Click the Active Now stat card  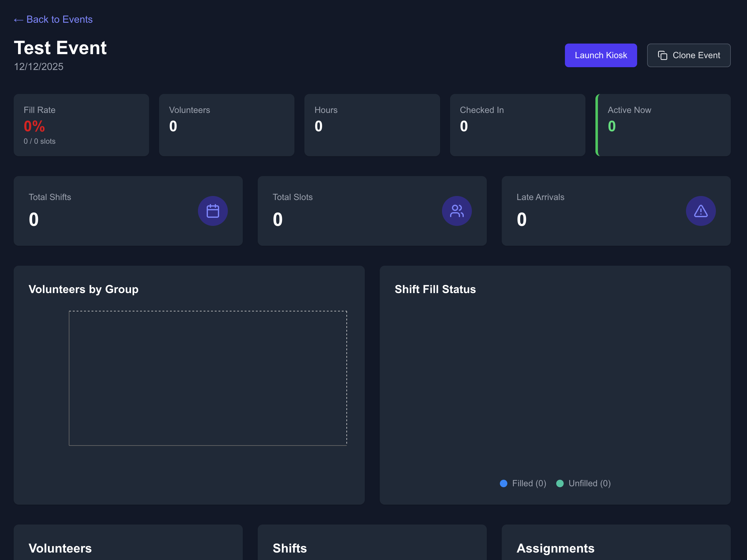663,125
